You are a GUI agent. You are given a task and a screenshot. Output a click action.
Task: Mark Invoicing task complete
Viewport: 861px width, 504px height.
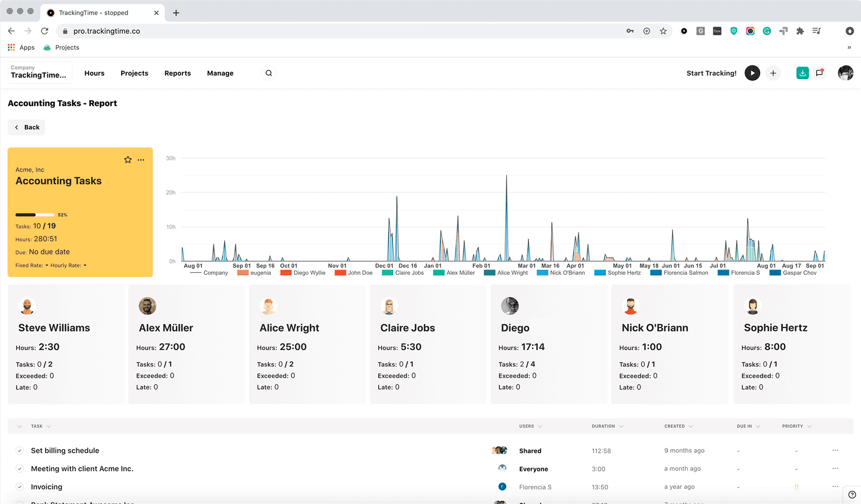tap(19, 487)
